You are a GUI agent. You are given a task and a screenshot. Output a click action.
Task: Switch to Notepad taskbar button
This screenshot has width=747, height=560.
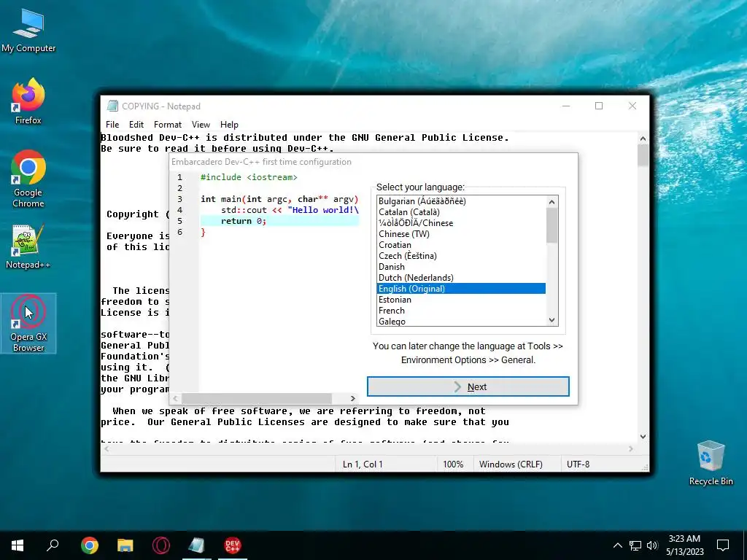[x=196, y=545]
